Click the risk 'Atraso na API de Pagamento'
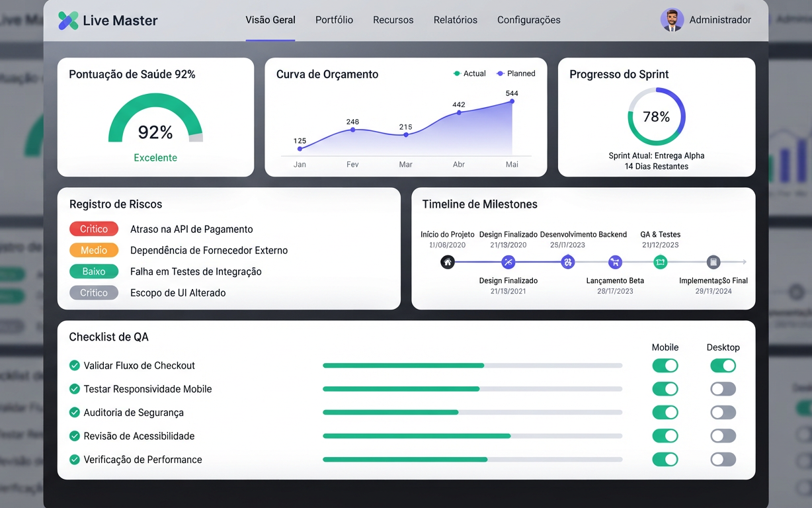 coord(192,229)
